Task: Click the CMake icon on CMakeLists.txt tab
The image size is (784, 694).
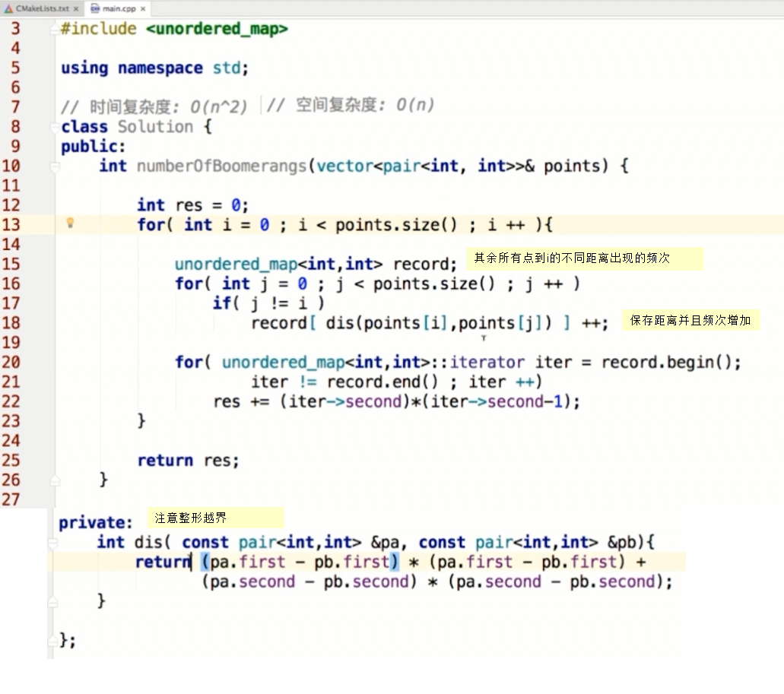Action: pyautogui.click(x=8, y=8)
